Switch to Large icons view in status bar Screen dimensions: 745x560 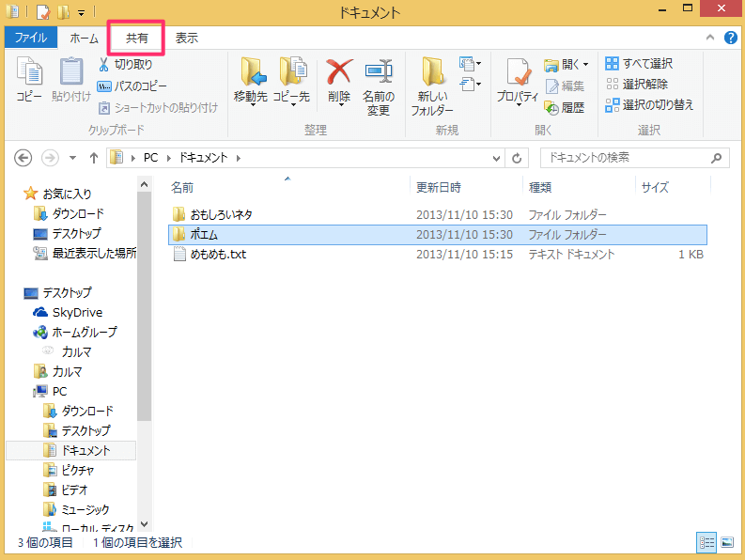click(727, 542)
